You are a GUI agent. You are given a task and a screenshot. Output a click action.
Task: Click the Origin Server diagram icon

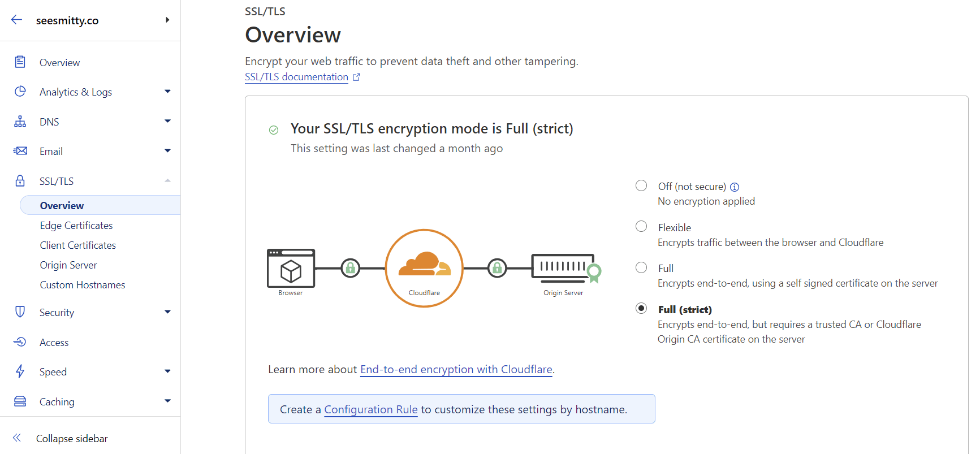coord(565,268)
